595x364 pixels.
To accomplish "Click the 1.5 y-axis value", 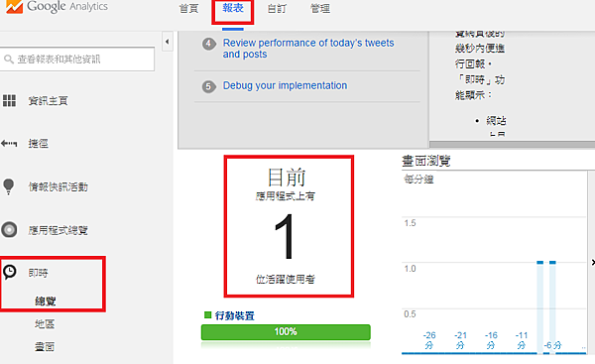I will [x=410, y=223].
